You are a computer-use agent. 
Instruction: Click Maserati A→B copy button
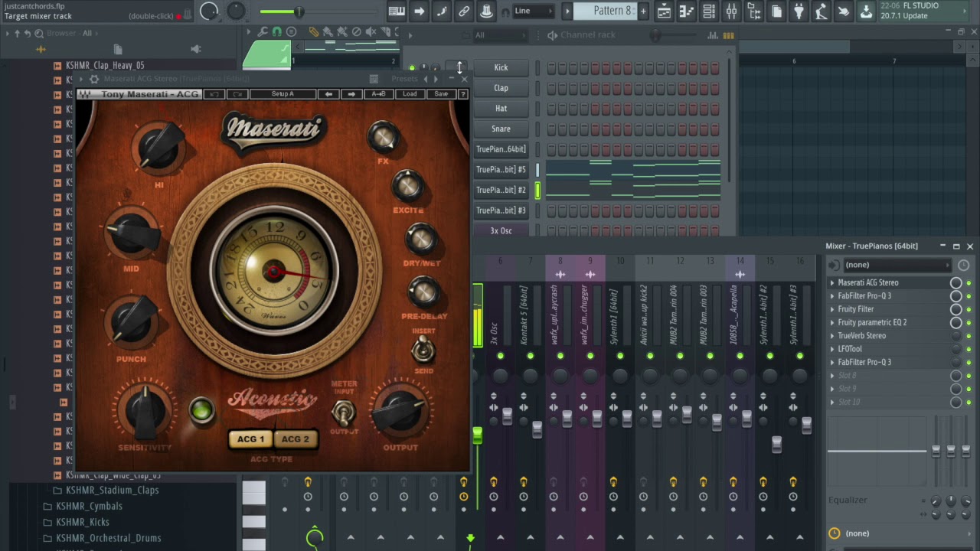click(x=378, y=94)
